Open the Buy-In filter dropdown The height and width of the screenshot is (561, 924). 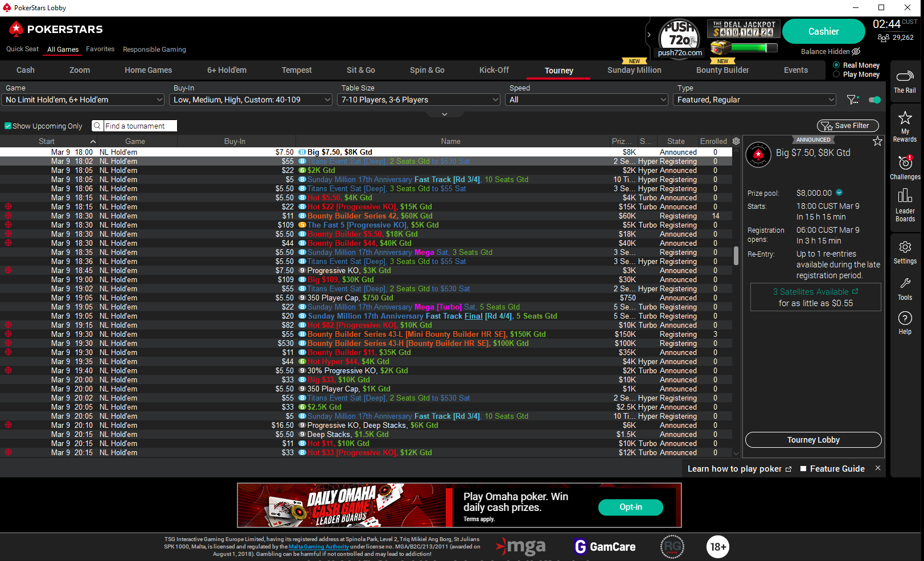click(x=251, y=100)
